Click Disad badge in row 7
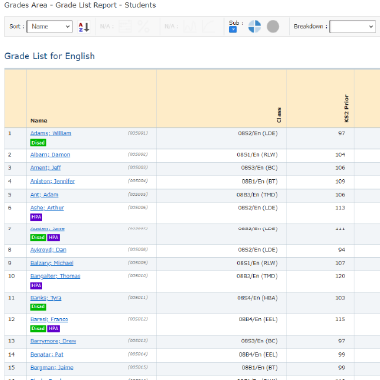The width and height of the screenshot is (380, 380). click(38, 237)
